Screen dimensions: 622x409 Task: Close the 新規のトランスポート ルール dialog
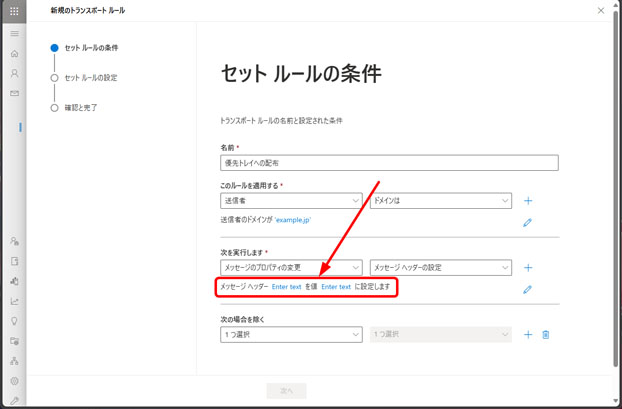point(601,11)
